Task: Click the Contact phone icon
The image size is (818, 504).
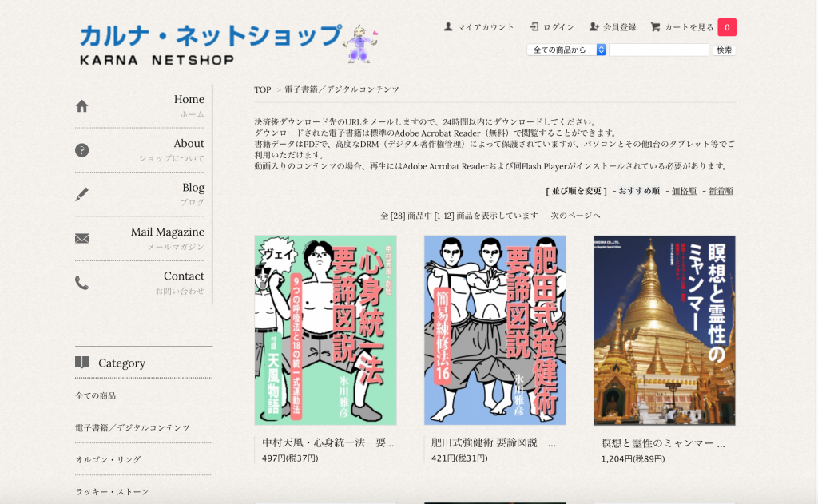Action: (81, 282)
